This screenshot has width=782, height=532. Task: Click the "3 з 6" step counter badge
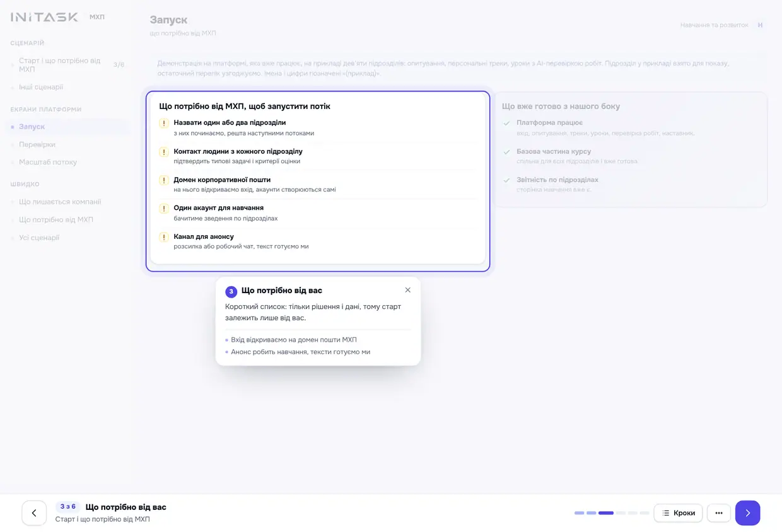pos(68,507)
